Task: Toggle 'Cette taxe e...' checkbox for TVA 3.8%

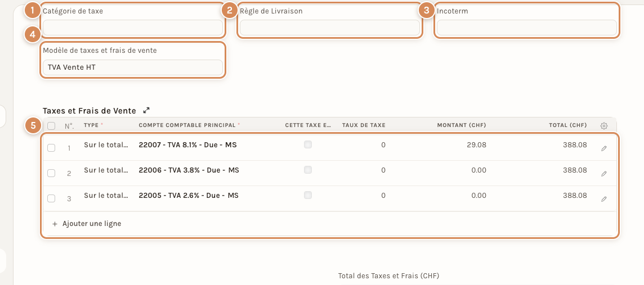Action: click(307, 170)
